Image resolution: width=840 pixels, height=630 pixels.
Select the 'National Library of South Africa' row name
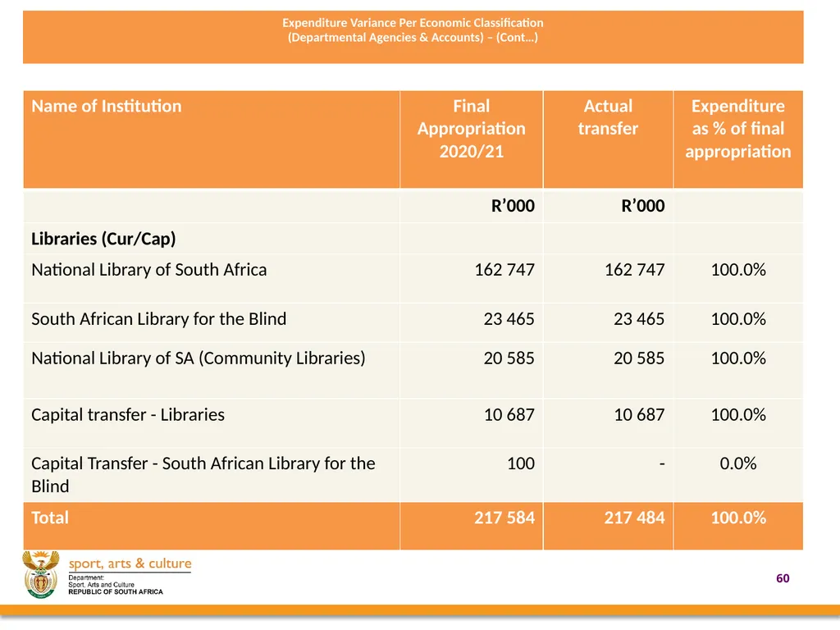point(149,269)
